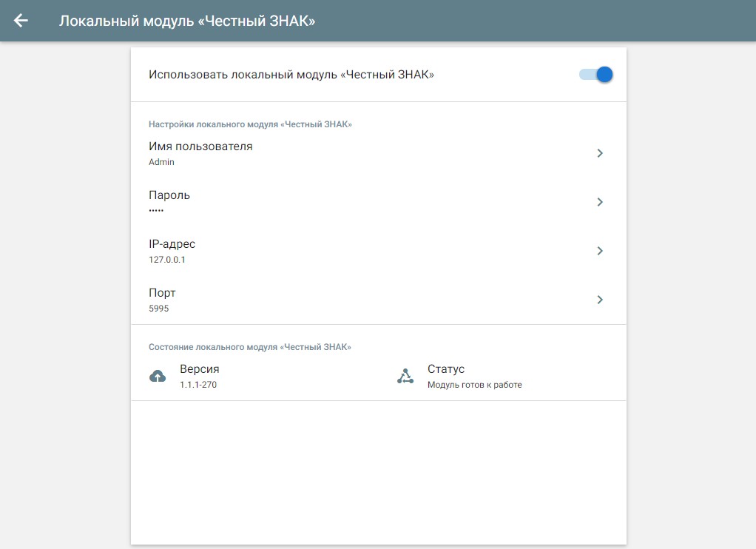Expand the IP-адрес chevron
The image size is (756, 549).
(600, 251)
